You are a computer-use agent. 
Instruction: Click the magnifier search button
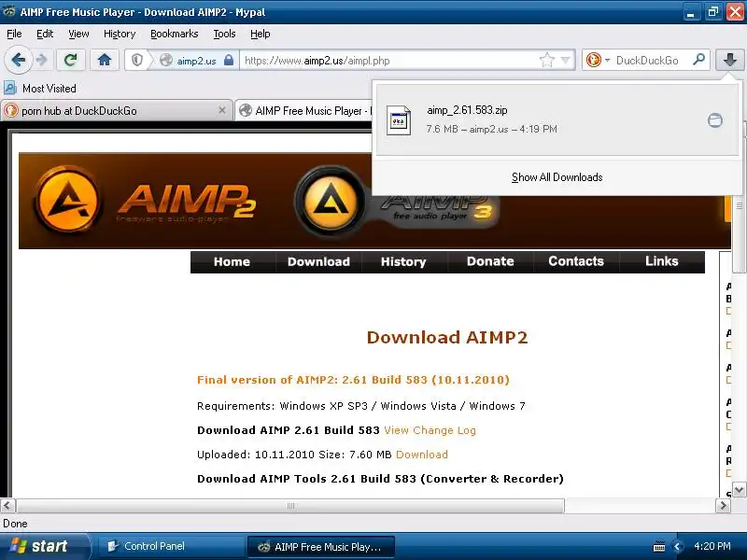coord(698,60)
